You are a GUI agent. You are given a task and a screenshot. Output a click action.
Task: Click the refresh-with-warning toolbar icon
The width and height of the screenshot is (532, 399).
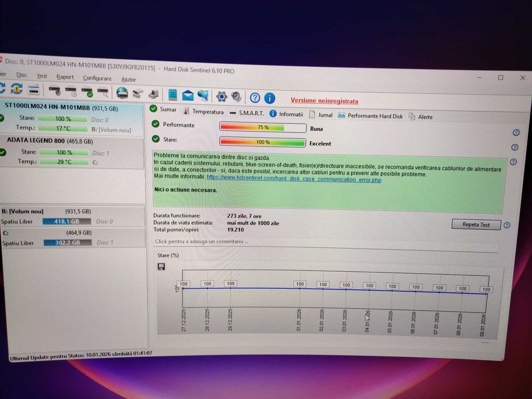coord(17,89)
